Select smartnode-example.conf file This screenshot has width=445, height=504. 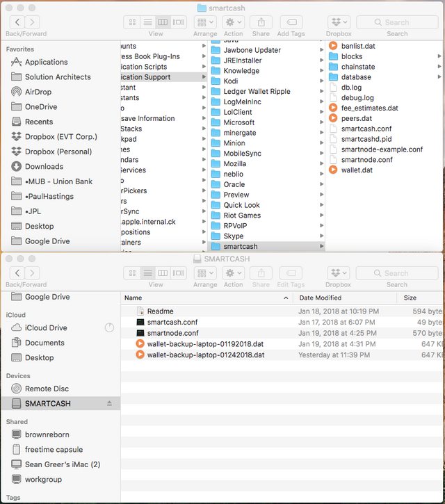point(382,149)
